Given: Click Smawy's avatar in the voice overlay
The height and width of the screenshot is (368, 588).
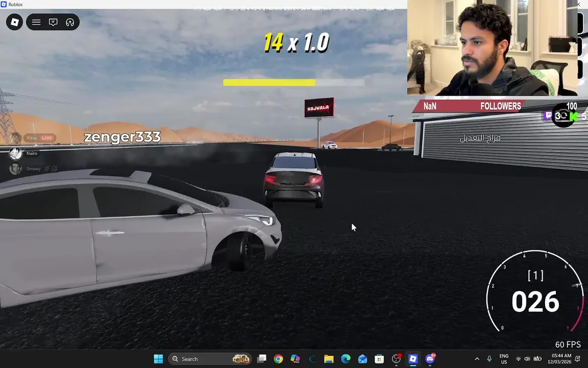Looking at the screenshot, I should [x=15, y=169].
